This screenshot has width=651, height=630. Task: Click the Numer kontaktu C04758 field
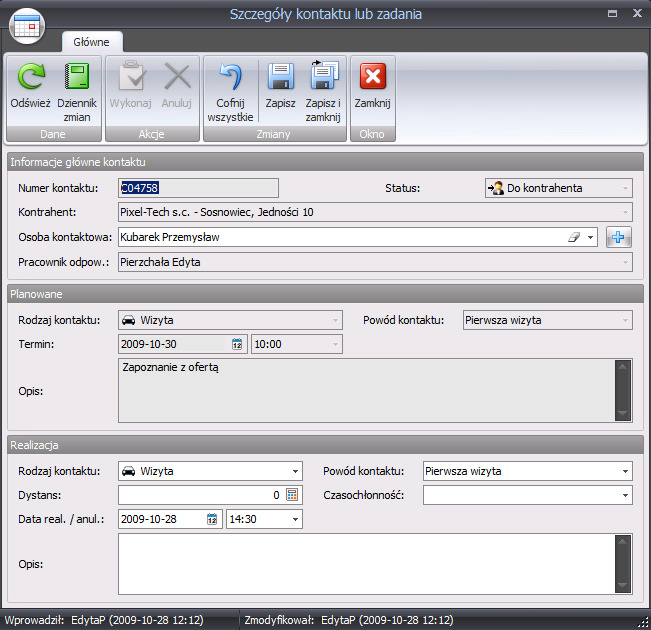[x=198, y=188]
